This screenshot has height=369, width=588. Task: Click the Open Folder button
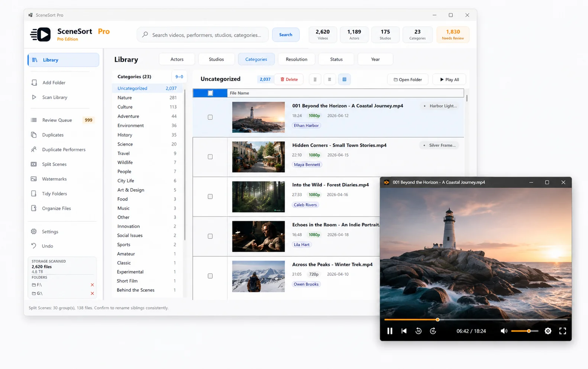pos(408,79)
